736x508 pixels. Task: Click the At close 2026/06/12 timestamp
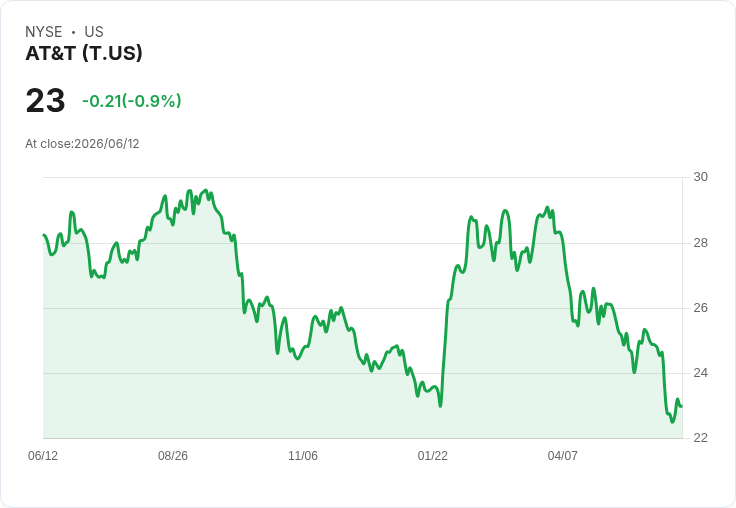tap(82, 144)
